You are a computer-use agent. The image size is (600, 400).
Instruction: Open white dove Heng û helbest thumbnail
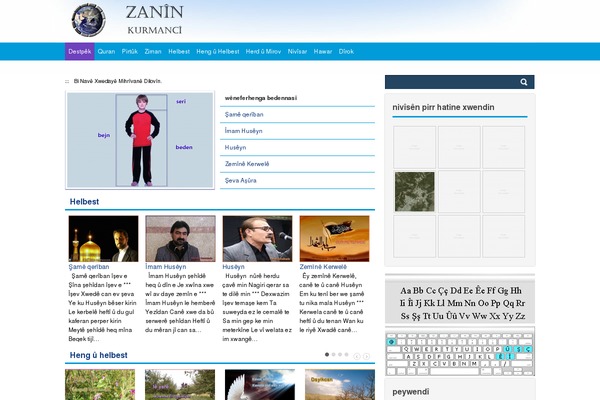click(260, 385)
